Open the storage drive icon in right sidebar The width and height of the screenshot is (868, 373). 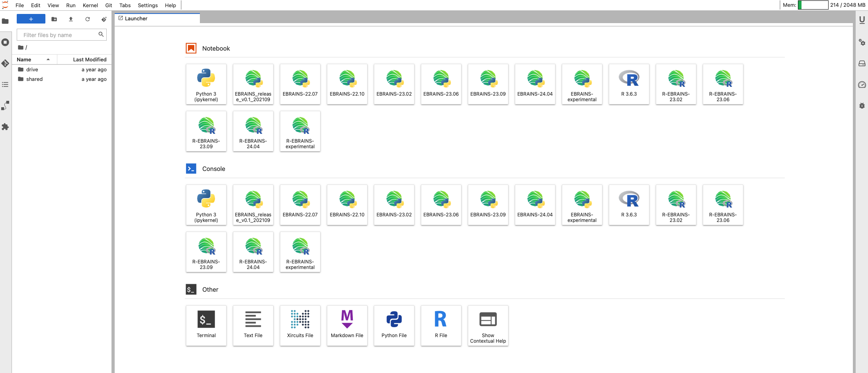click(862, 63)
